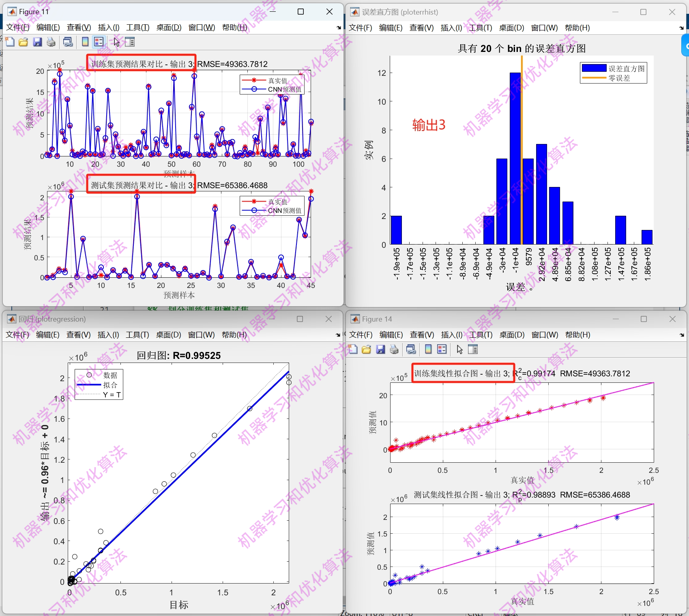Click 训练集线性拟合图 title in Figure 14
The image size is (689, 616).
[x=522, y=373]
